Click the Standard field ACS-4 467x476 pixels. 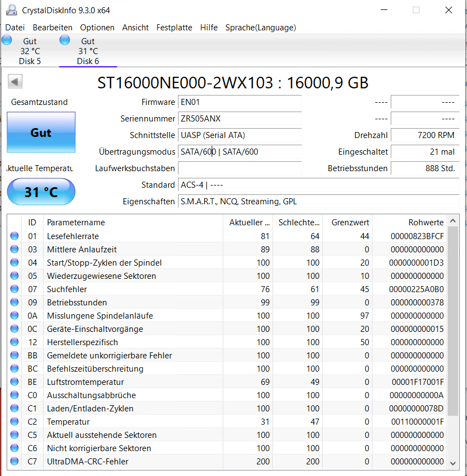318,185
